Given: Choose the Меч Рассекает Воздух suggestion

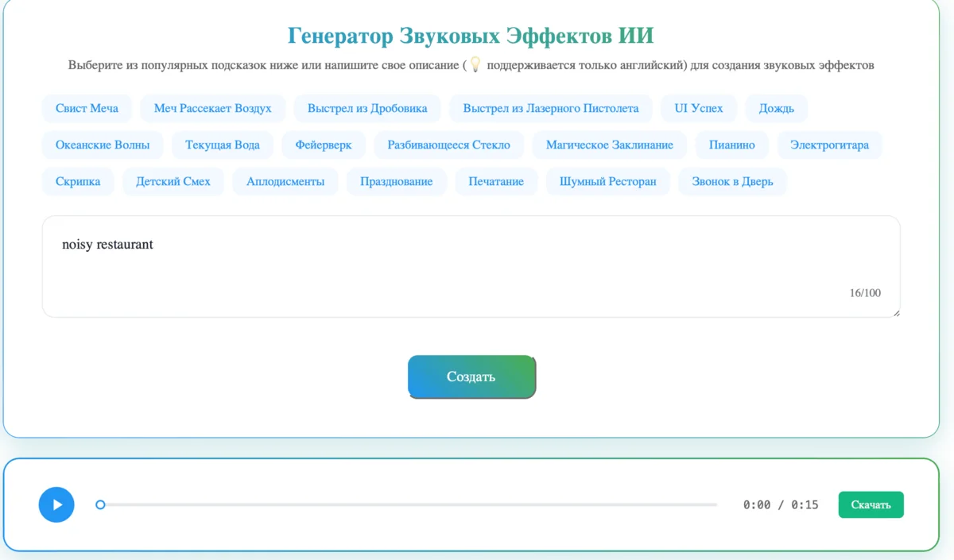Looking at the screenshot, I should pyautogui.click(x=212, y=108).
